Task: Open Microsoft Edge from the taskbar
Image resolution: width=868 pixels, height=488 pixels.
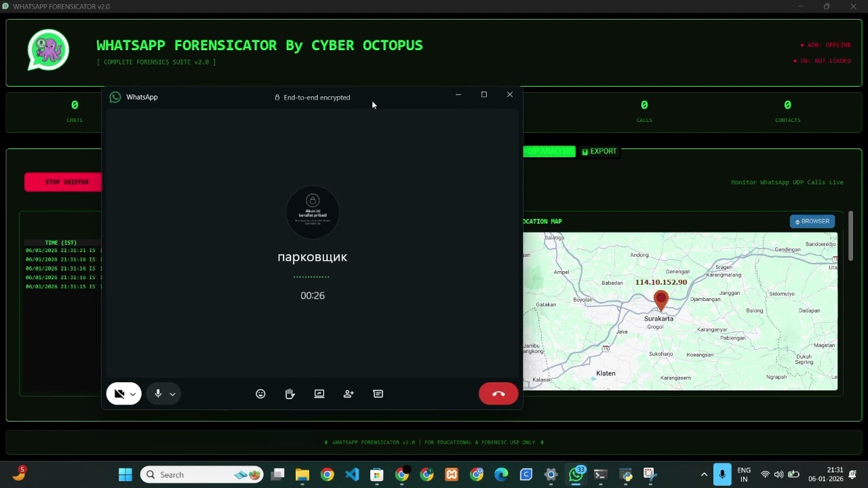Action: tap(501, 474)
